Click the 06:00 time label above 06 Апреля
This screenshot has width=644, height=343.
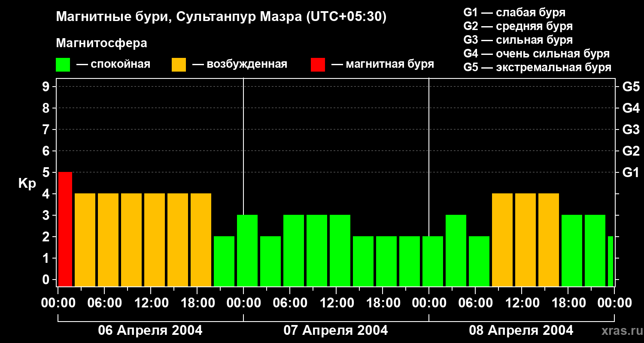click(x=104, y=303)
